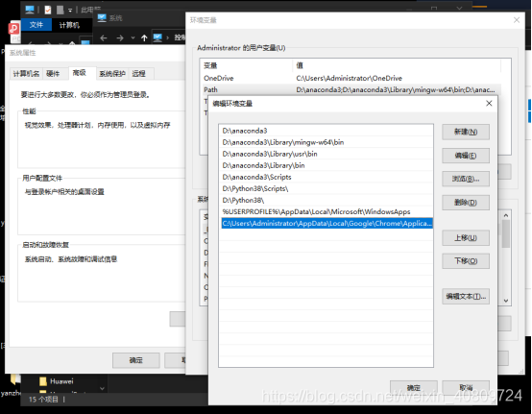The height and width of the screenshot is (414, 532).
Task: Select D:\anaconda3\Library\usr\bin entry
Action: (x=326, y=154)
